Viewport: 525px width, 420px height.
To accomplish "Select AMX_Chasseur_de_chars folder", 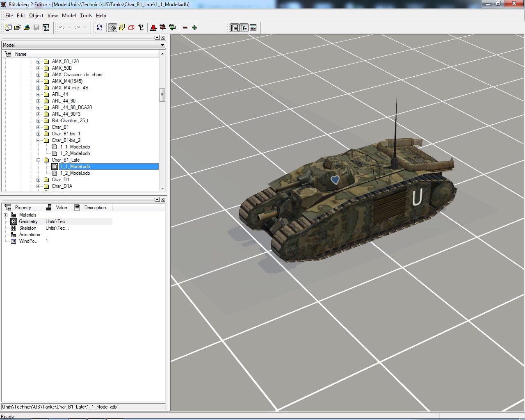I will point(77,75).
